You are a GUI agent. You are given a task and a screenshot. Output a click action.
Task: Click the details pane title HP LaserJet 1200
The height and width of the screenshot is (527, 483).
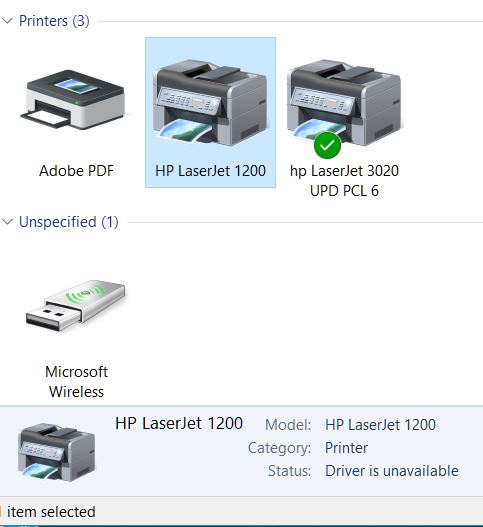[x=179, y=423]
